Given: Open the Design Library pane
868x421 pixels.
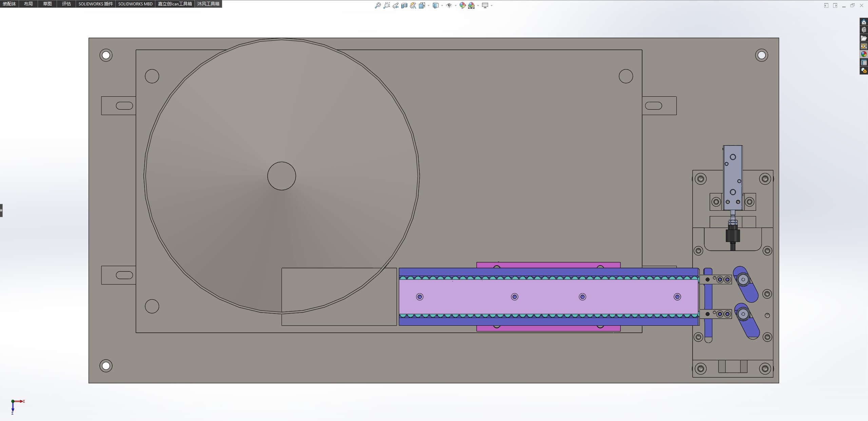Looking at the screenshot, I should click(864, 30).
